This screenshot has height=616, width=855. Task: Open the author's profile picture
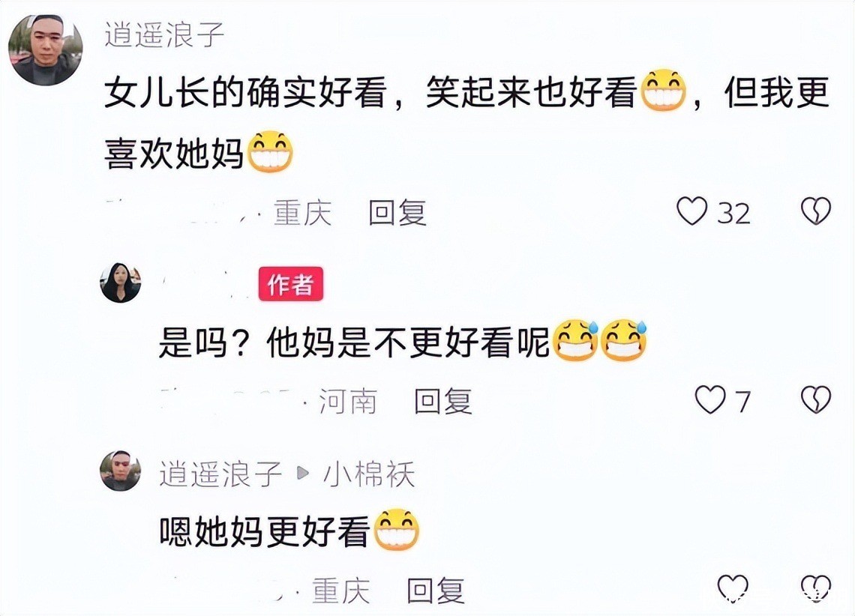121,282
